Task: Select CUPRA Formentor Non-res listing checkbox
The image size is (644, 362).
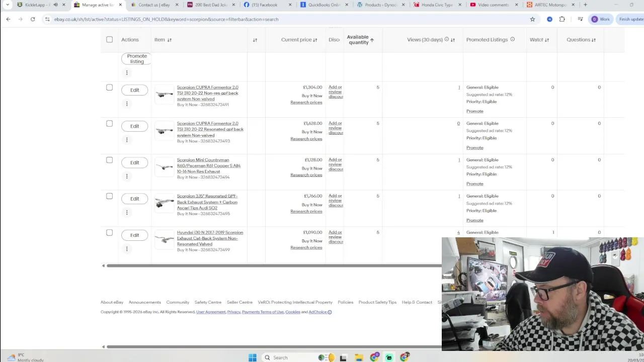Action: point(109,87)
